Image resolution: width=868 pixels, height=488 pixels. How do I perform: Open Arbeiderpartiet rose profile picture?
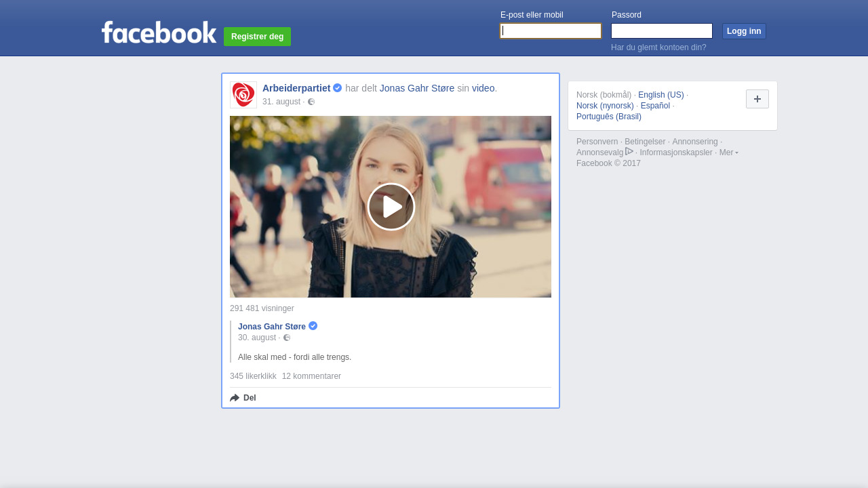[x=243, y=95]
